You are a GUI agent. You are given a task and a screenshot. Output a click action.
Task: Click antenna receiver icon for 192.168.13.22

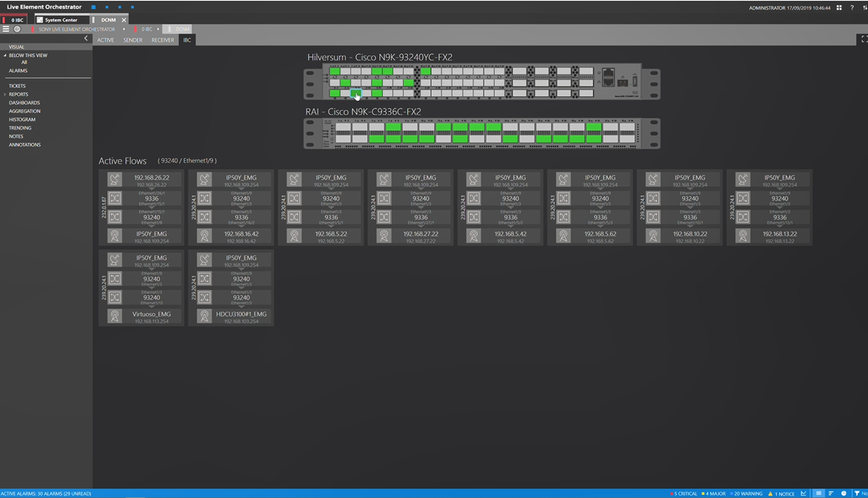[x=743, y=236]
